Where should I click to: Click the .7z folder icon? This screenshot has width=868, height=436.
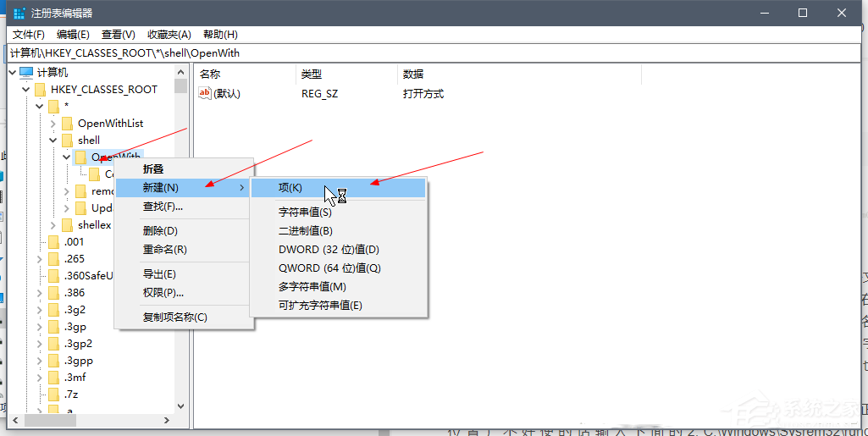pyautogui.click(x=53, y=395)
